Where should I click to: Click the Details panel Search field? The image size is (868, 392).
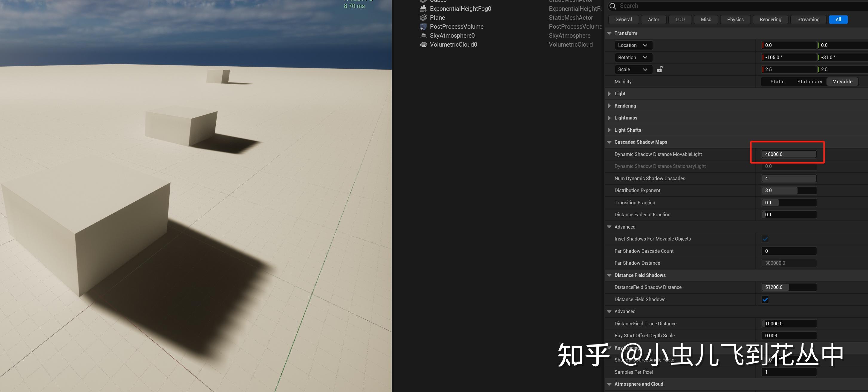[x=738, y=6]
